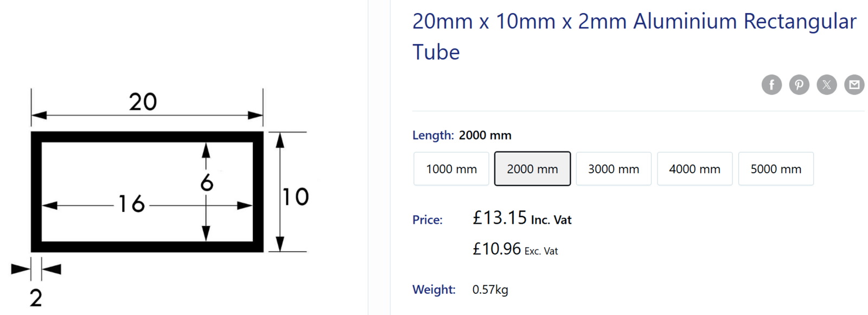Click the Aluminium Rectangular Tube title
This screenshot has width=868, height=315.
(x=634, y=36)
